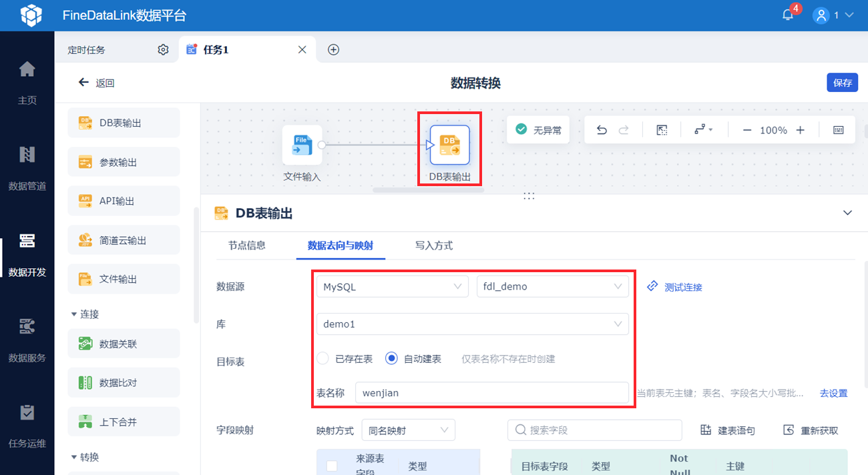Open the demo1 database dropdown
The width and height of the screenshot is (868, 475).
click(473, 324)
